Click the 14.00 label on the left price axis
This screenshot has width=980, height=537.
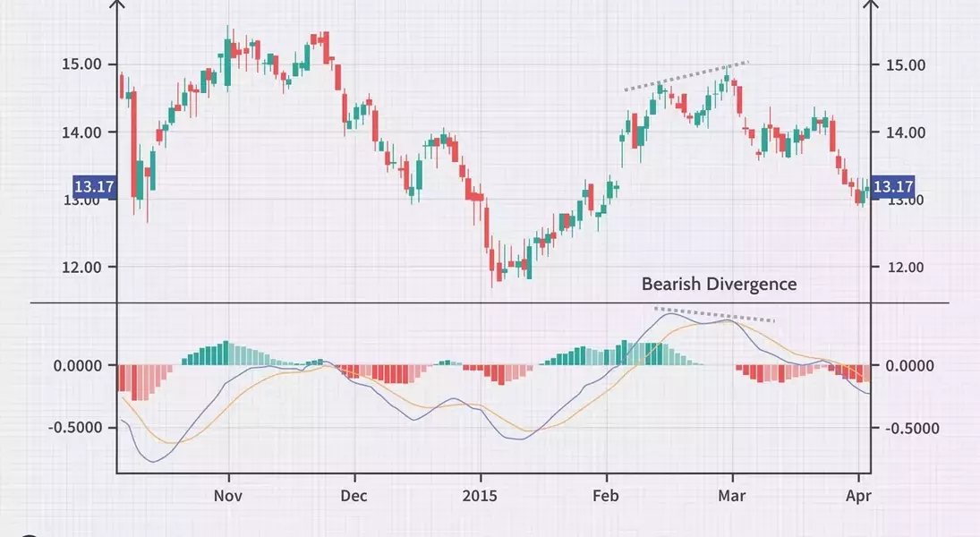[81, 132]
